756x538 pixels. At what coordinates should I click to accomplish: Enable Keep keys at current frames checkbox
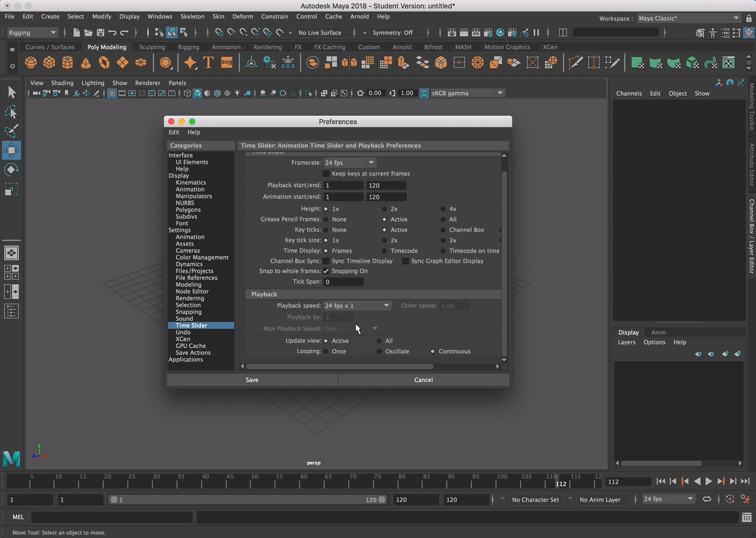(x=326, y=174)
